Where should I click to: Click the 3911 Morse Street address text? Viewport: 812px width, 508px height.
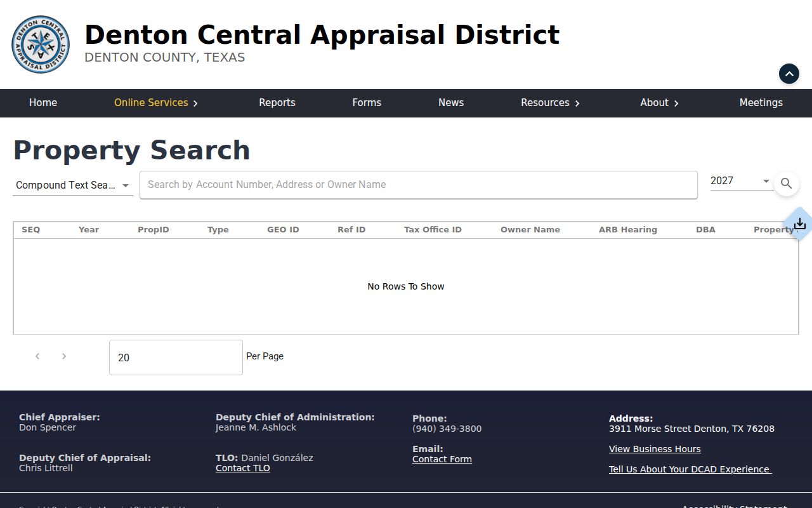point(691,429)
